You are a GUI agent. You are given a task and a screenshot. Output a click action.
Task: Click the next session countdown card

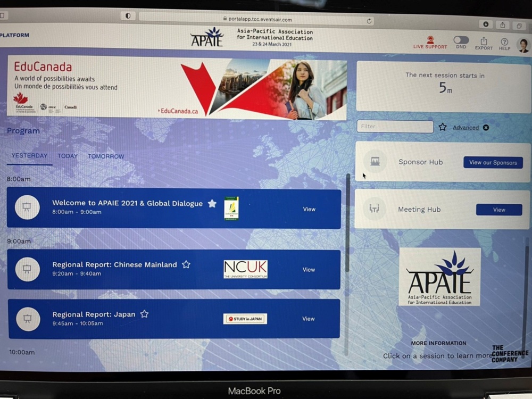(x=444, y=87)
